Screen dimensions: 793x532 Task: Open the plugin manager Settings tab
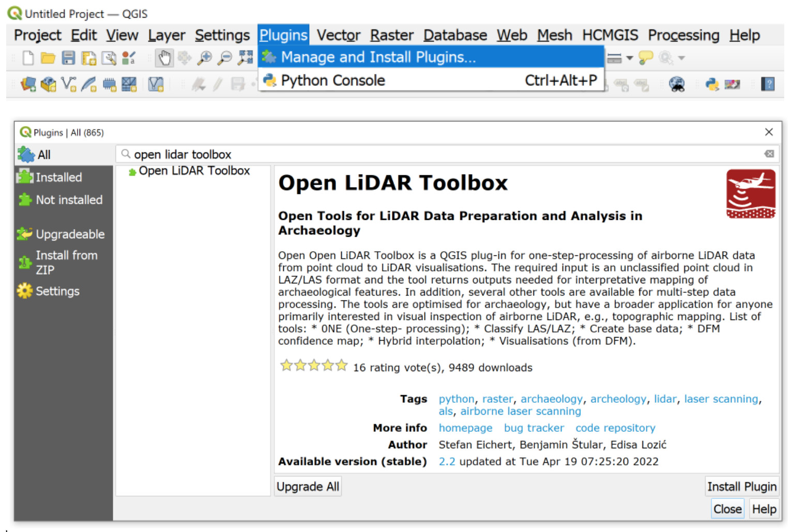pos(64,291)
